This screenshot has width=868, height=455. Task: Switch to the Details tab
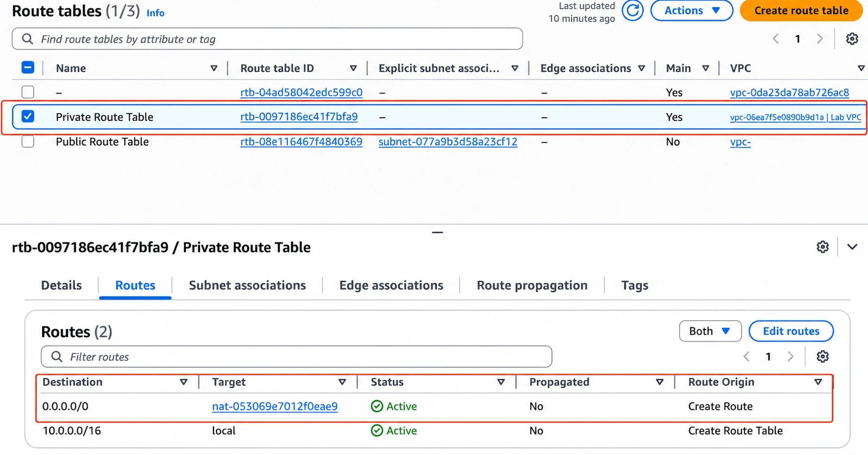[x=61, y=285]
